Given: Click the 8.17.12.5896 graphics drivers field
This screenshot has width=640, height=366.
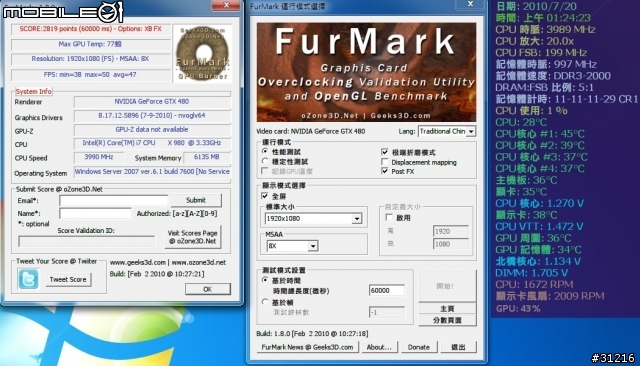Looking at the screenshot, I should (152, 116).
